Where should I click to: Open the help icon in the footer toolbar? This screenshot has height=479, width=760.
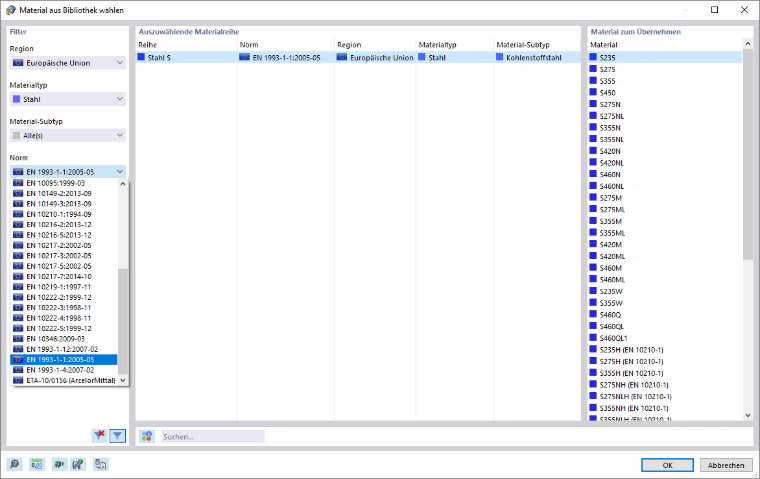15,464
